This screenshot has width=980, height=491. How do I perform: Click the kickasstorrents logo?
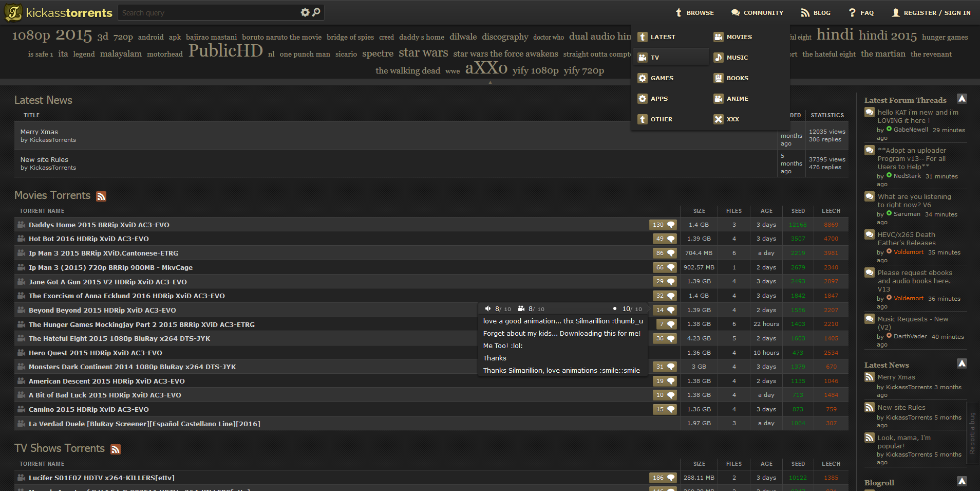tap(58, 12)
